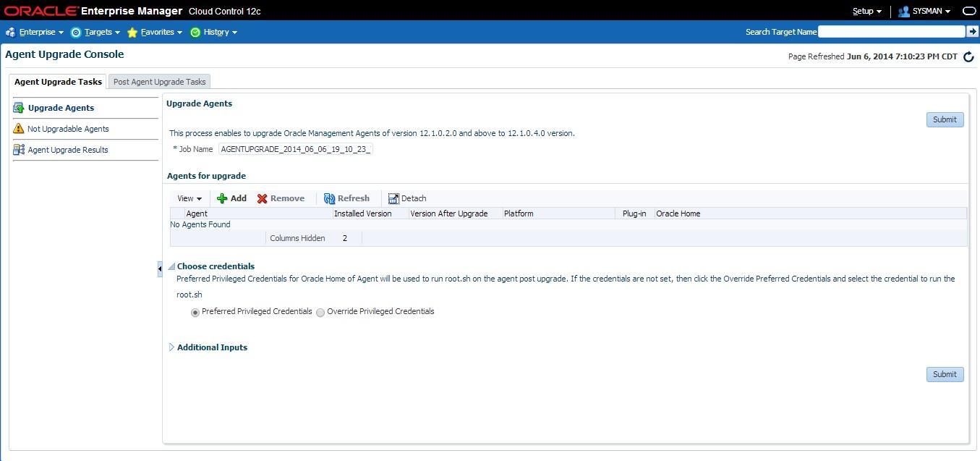Collapse the Choose credentials section

(171, 266)
